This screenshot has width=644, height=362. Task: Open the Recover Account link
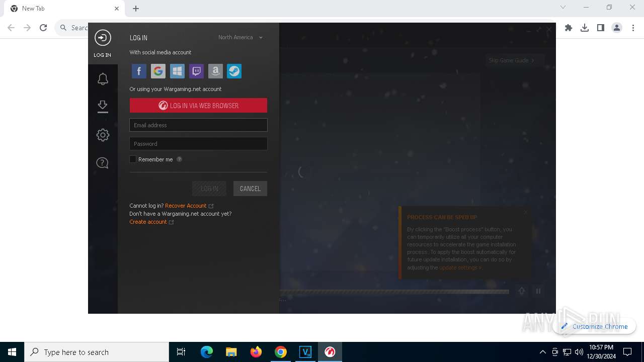[x=186, y=206]
